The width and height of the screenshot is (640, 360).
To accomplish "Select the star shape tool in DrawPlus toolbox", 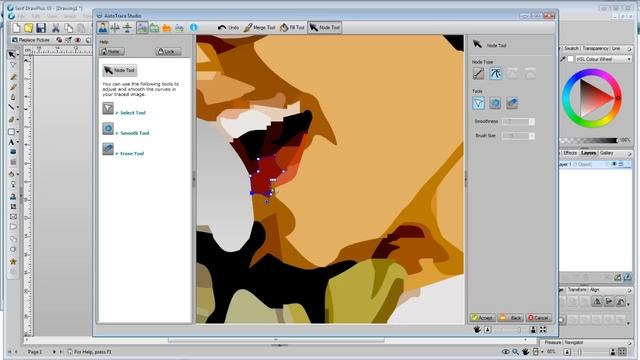I will pos(13,261).
